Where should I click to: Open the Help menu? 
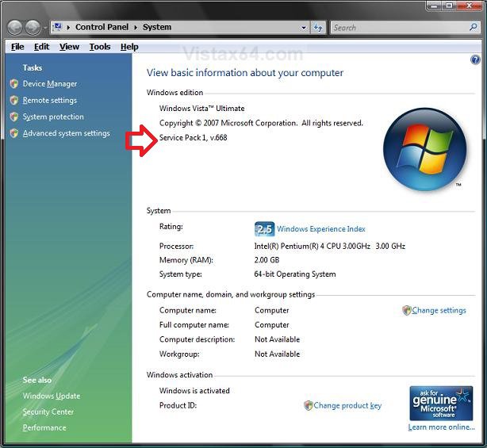pos(129,47)
